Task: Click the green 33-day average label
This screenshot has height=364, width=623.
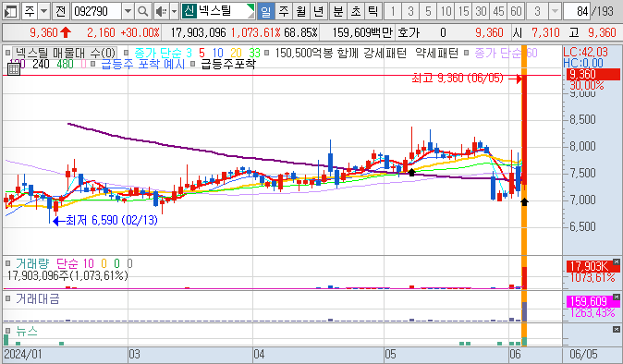Action: pos(255,53)
